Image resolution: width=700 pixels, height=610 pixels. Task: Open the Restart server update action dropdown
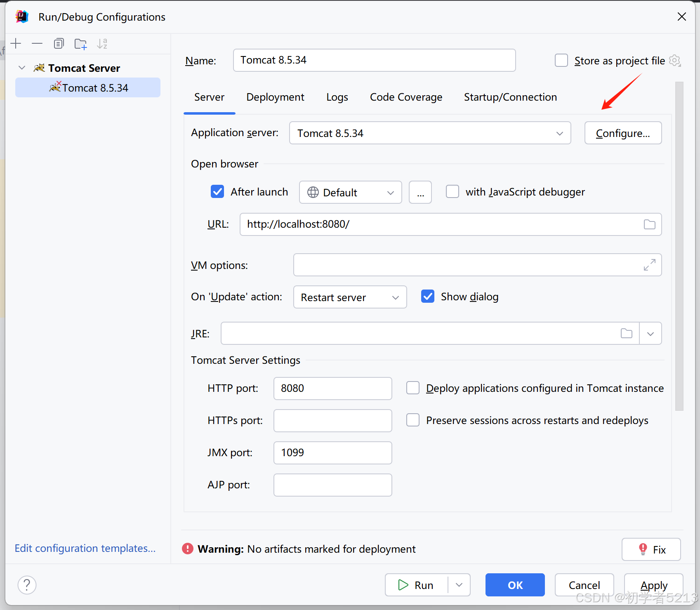pos(350,297)
